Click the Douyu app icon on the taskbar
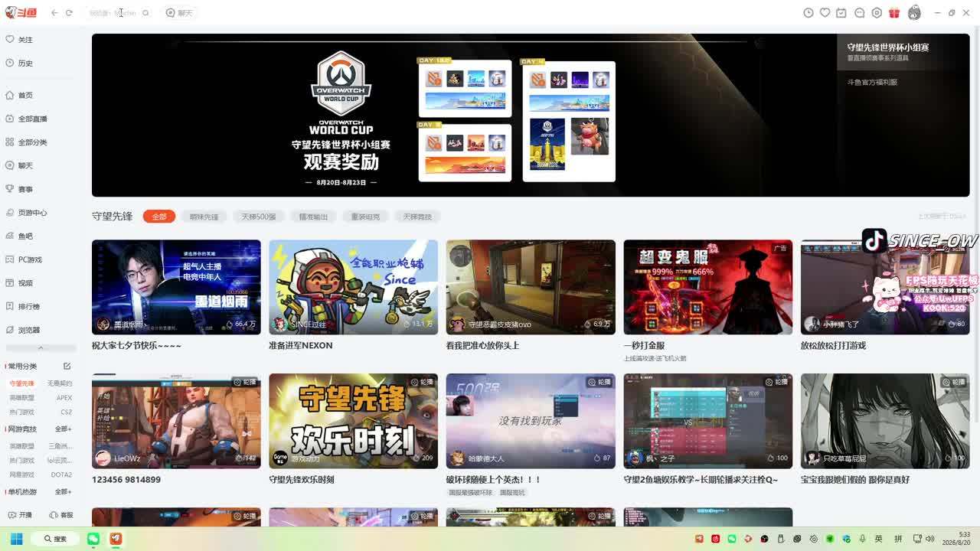This screenshot has height=551, width=980. click(116, 539)
